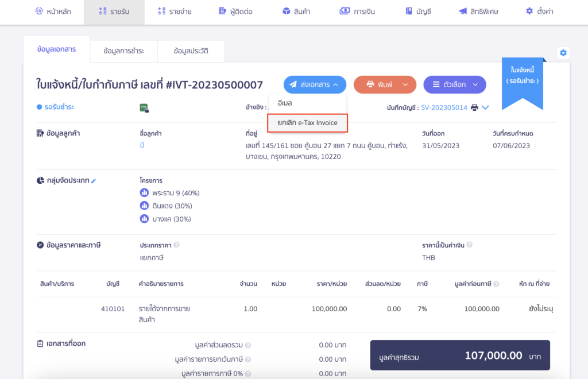Select ยกเลิก e-Tax Invoice option
The height and width of the screenshot is (379, 588).
(308, 123)
